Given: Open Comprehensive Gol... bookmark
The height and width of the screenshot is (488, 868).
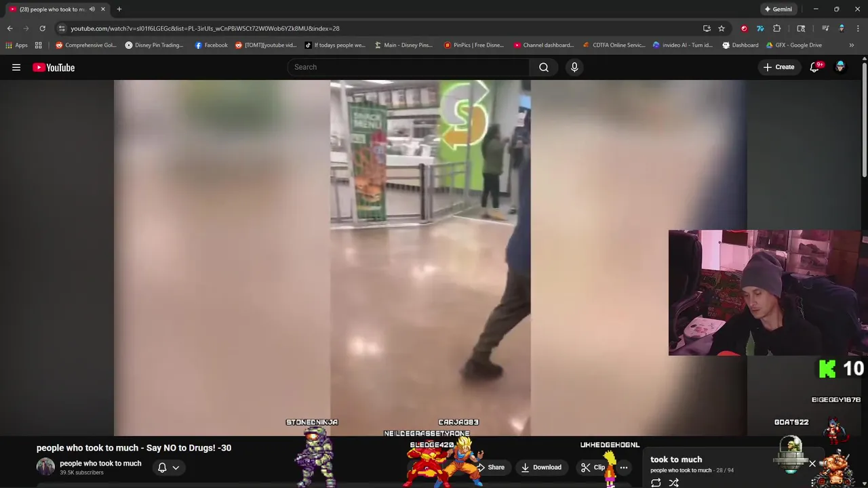Looking at the screenshot, I should tap(85, 45).
